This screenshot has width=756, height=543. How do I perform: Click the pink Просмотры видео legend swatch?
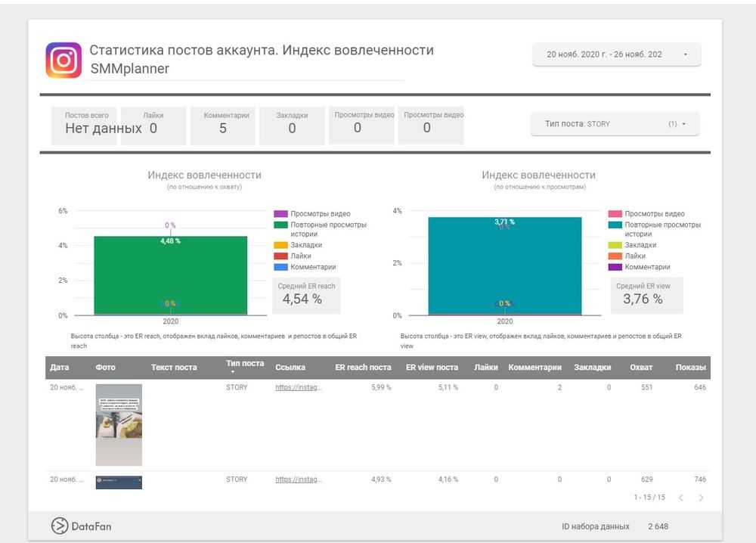click(615, 213)
